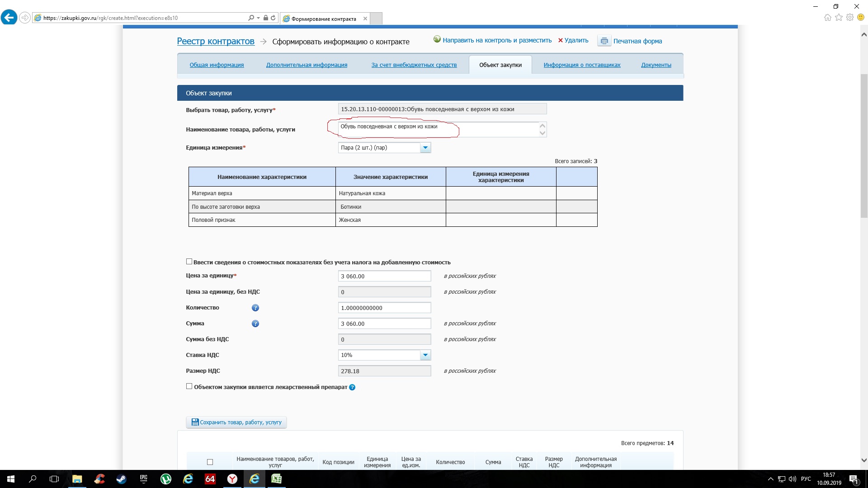868x488 pixels.
Task: Switch to the Общая информация tab
Action: click(217, 65)
